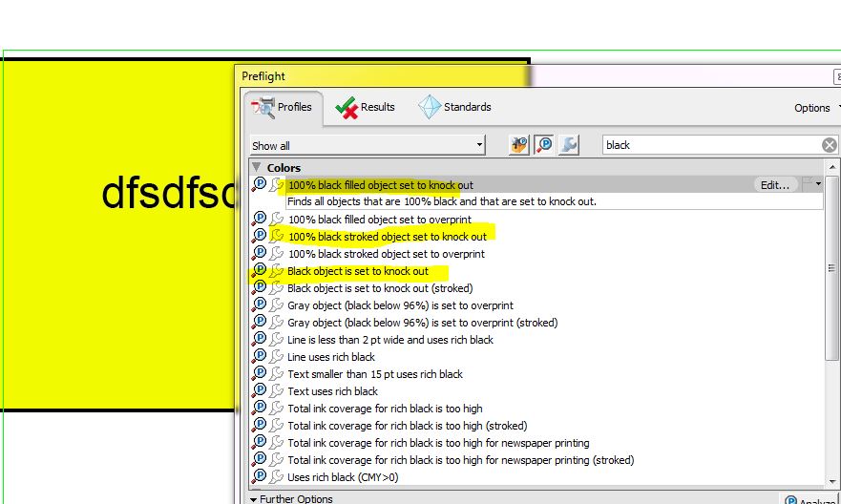
Task: Select '100% black filled object set to overprint'
Action: click(x=380, y=220)
